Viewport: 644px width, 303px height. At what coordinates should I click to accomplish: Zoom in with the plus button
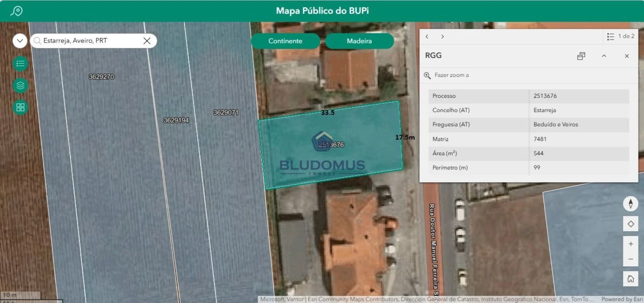click(x=631, y=244)
